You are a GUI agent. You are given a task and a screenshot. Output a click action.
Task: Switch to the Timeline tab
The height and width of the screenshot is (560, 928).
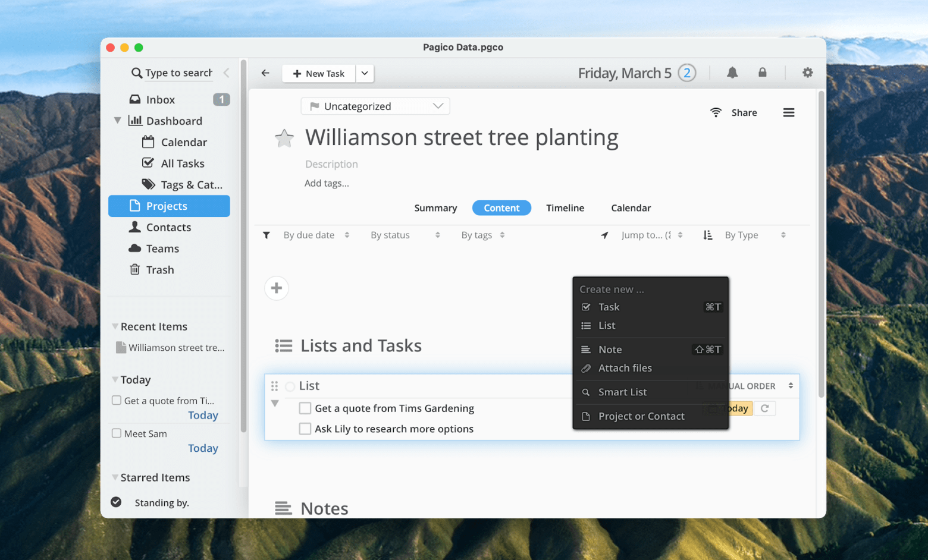(x=565, y=208)
